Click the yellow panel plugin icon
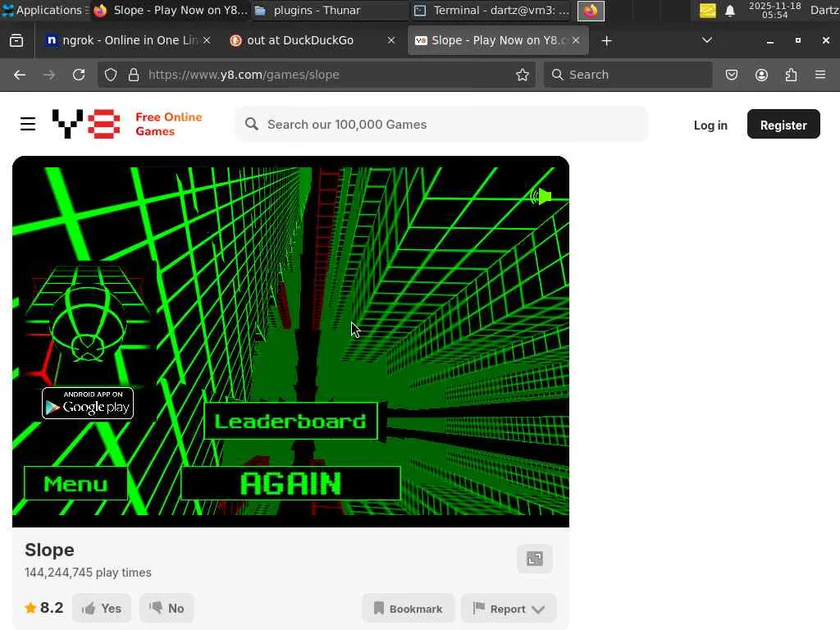 708,10
